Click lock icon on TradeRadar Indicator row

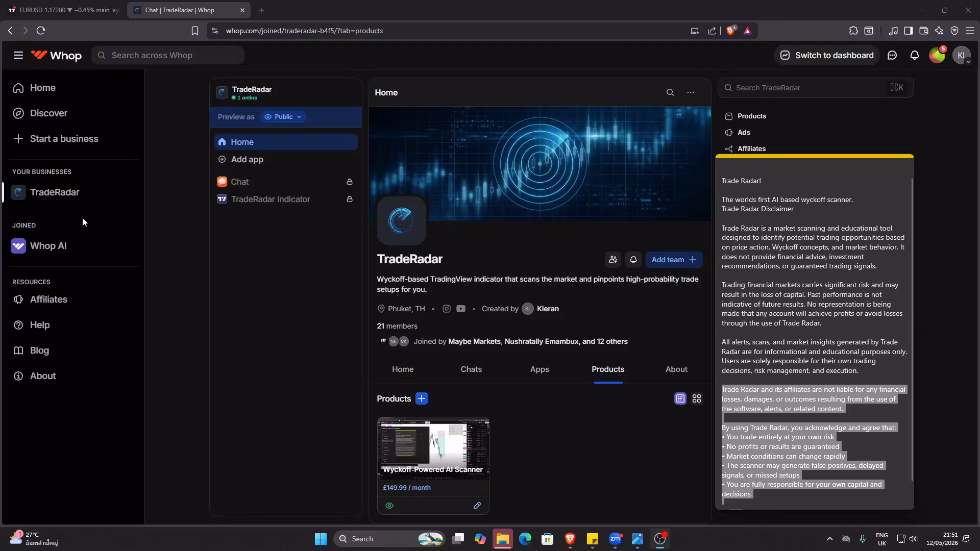coord(350,199)
